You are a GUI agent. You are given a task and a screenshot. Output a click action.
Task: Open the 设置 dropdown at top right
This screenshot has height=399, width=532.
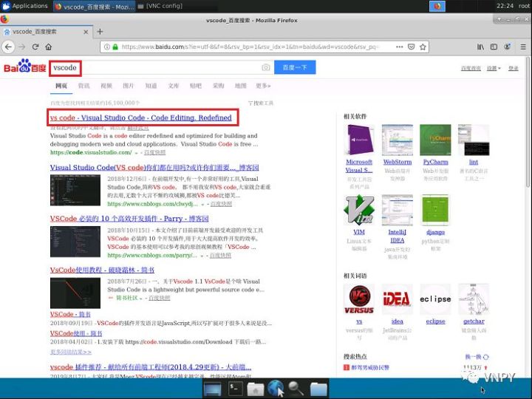494,68
